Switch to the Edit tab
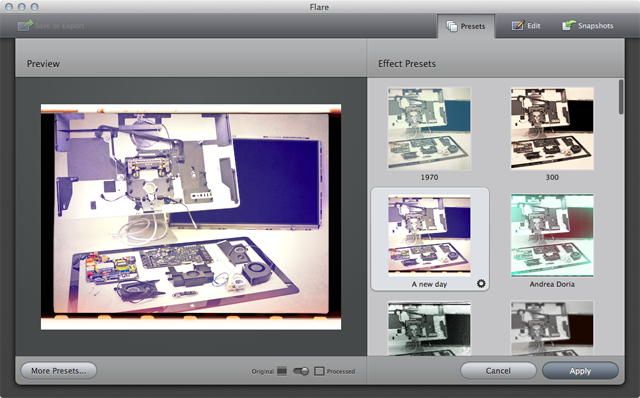 (x=526, y=26)
